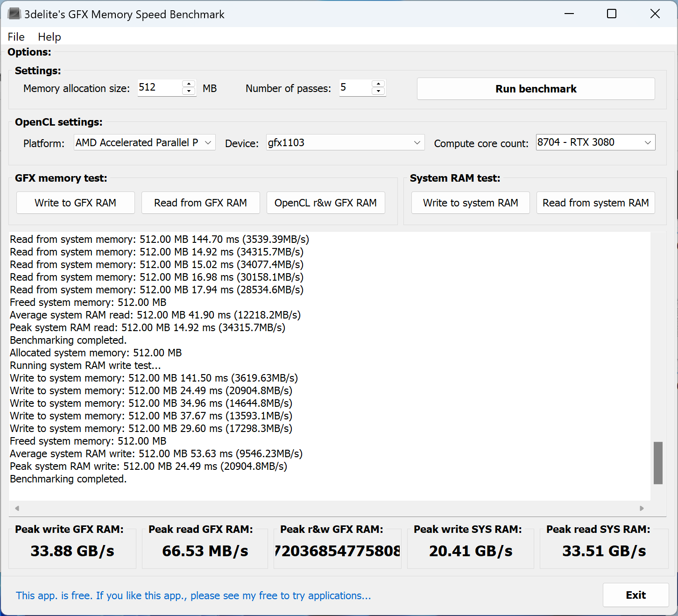678x616 pixels.
Task: Click the Number of passes field
Action: [x=355, y=88]
